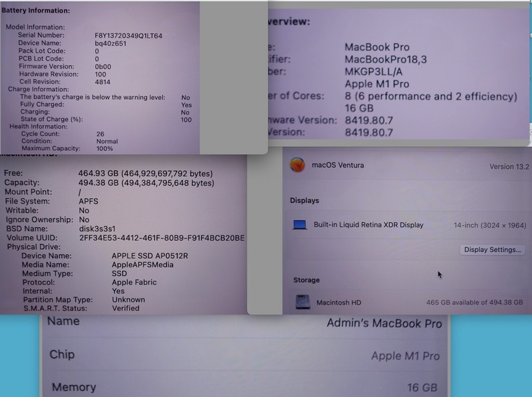Image resolution: width=532 pixels, height=397 pixels.
Task: Click the Medium Type value SSD
Action: coord(120,273)
